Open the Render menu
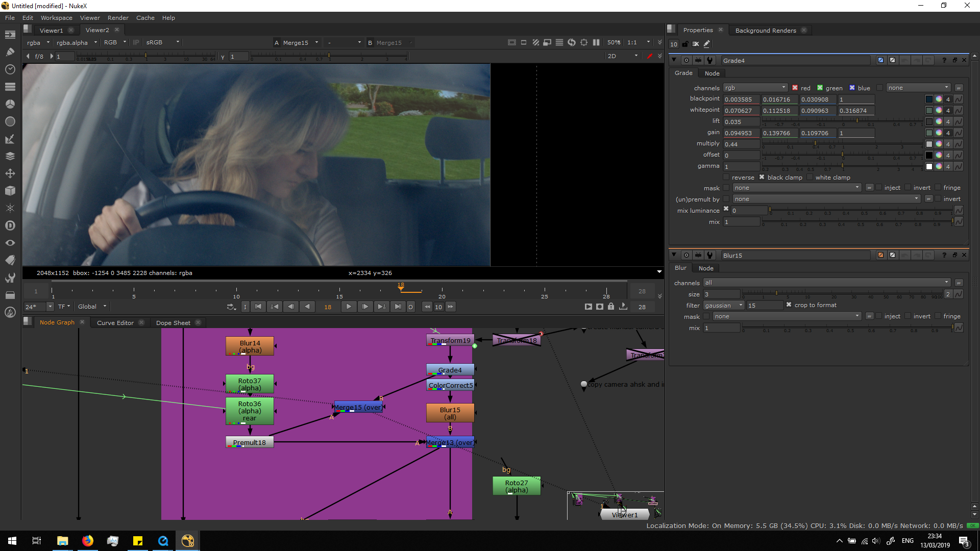 118,17
